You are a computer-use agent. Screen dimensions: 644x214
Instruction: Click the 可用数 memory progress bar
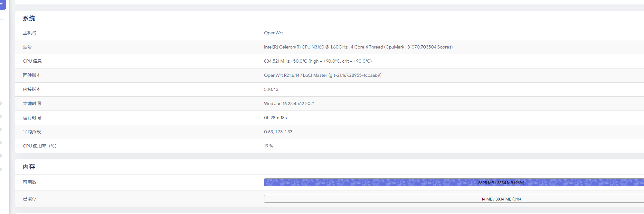[x=454, y=183]
